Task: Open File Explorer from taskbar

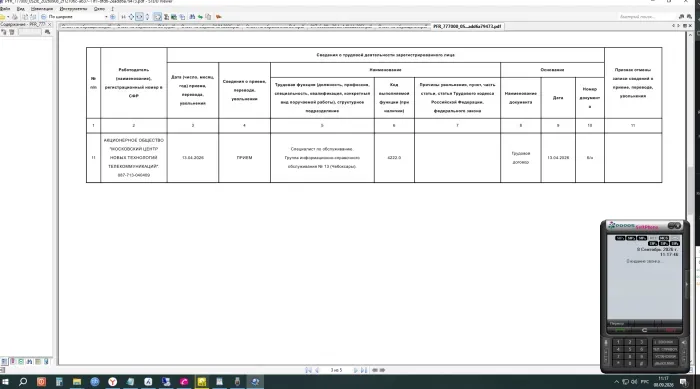Action: 77,382
